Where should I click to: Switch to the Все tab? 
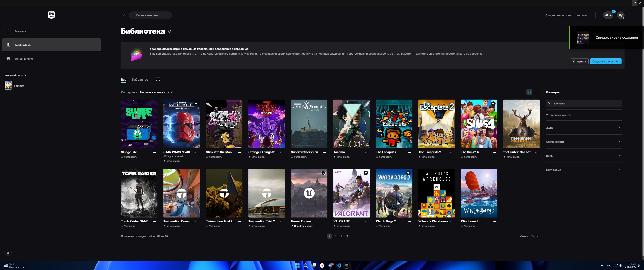click(x=124, y=80)
